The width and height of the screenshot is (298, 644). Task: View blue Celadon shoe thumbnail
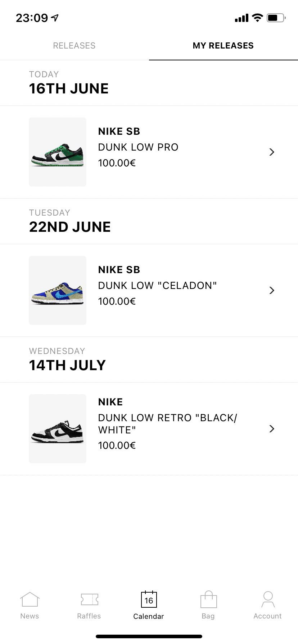tap(58, 290)
